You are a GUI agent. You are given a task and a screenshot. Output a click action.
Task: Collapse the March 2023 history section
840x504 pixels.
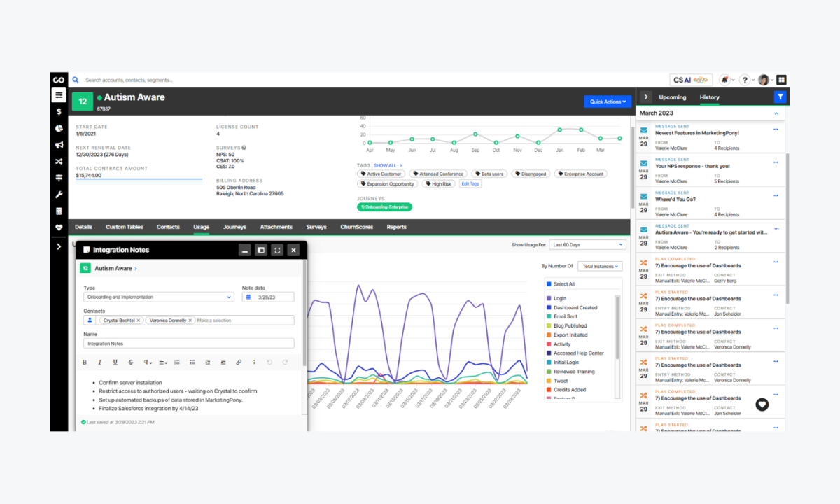tap(776, 113)
